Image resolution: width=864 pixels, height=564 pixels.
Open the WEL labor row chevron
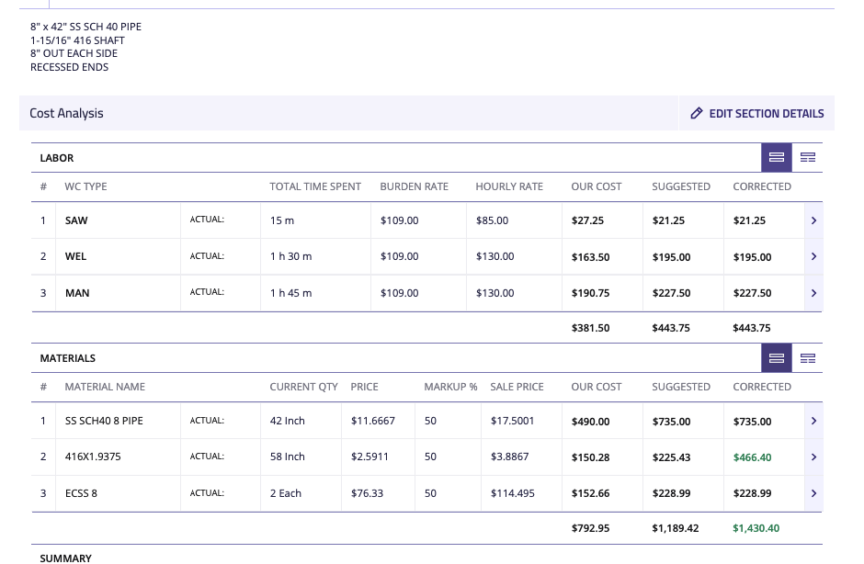[x=813, y=257]
